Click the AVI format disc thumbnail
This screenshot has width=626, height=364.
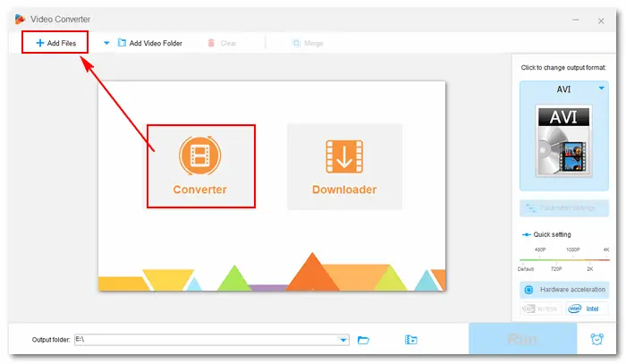point(563,141)
